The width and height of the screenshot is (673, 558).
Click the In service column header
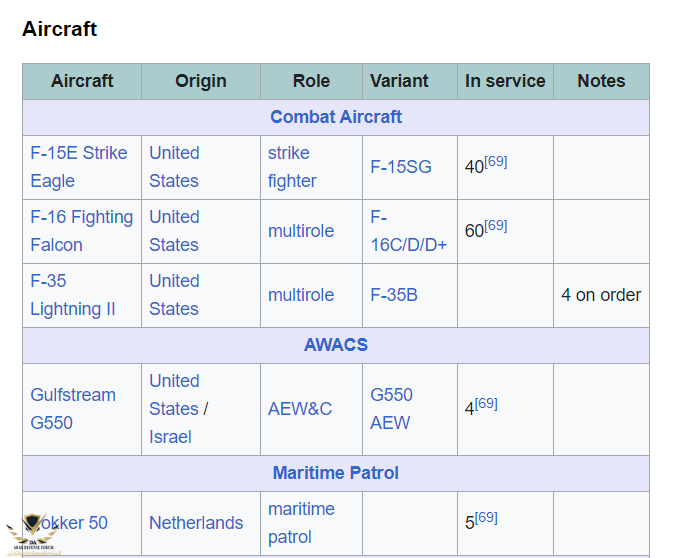click(x=505, y=81)
